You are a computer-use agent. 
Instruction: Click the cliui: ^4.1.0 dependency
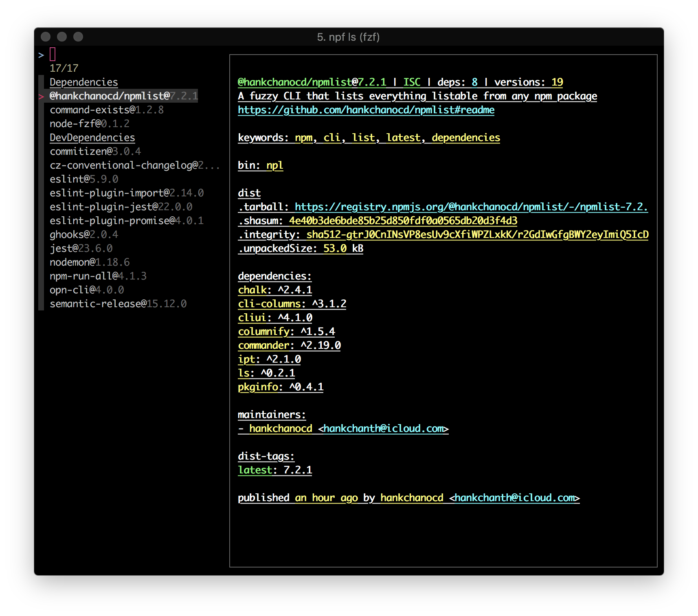tap(275, 318)
